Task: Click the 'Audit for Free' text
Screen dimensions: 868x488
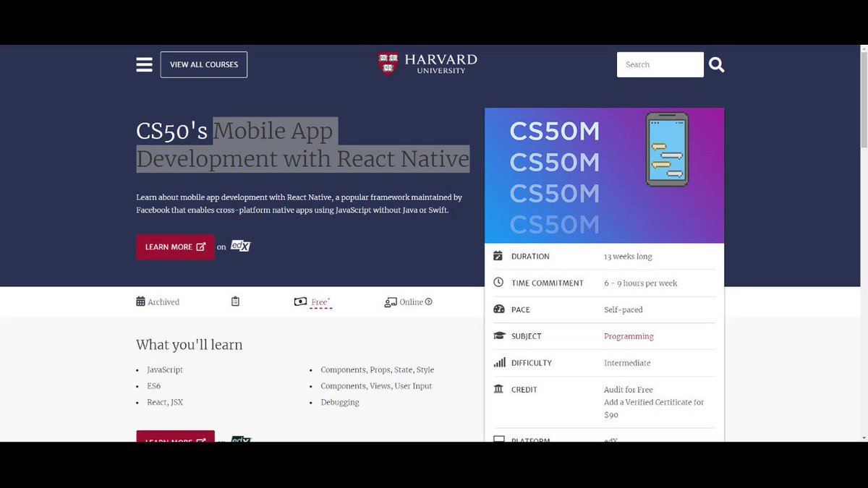Action: pyautogui.click(x=629, y=390)
